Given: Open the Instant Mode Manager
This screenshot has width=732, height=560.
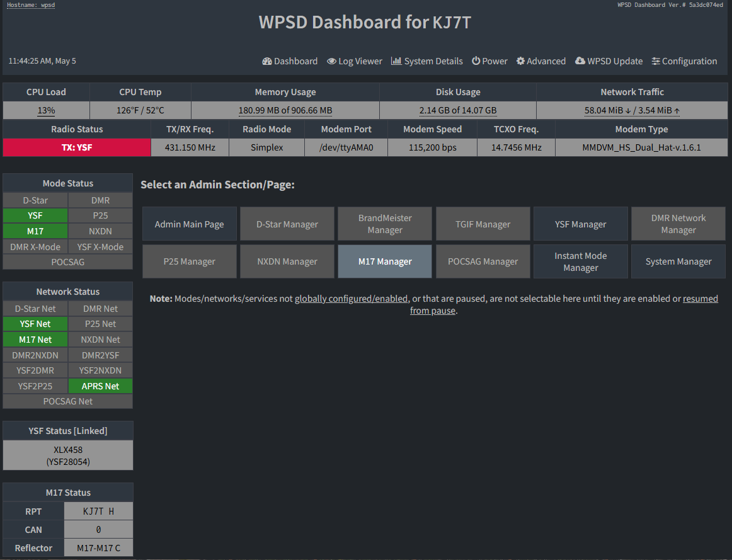Looking at the screenshot, I should pos(580,261).
